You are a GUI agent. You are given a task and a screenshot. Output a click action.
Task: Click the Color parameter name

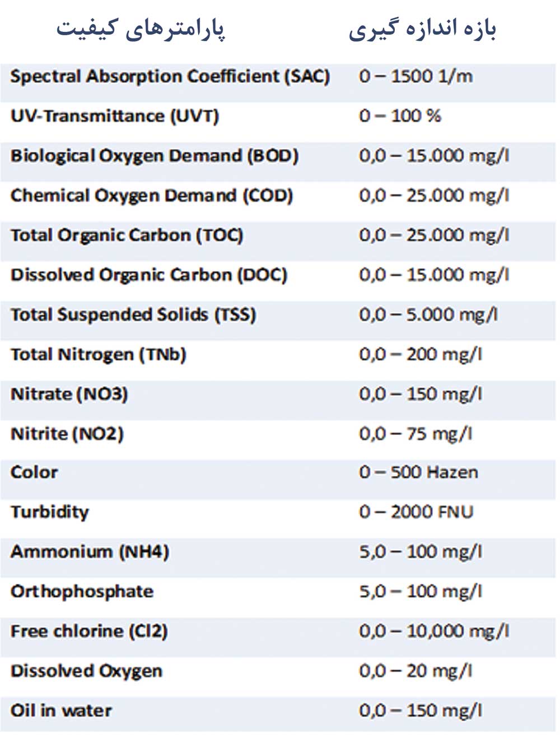(34, 472)
